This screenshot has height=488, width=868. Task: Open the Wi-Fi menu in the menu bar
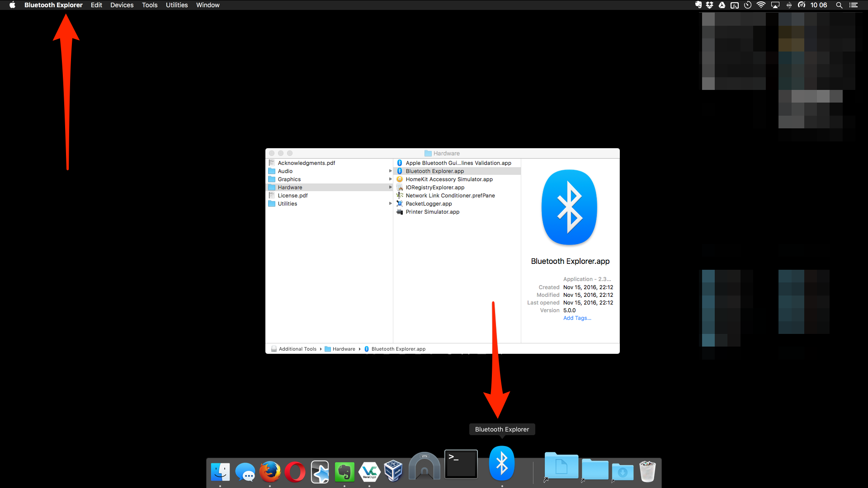(x=761, y=5)
